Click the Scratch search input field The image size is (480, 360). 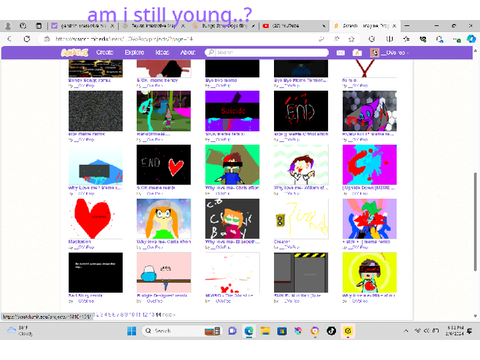pyautogui.click(x=267, y=53)
